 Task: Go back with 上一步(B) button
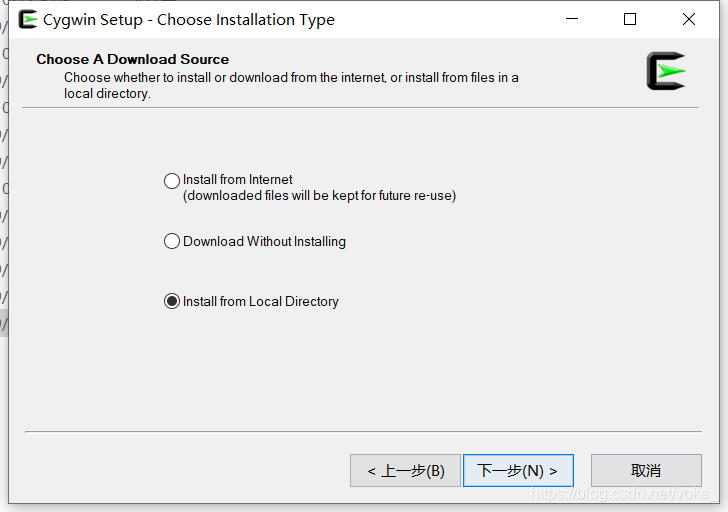pyautogui.click(x=405, y=471)
